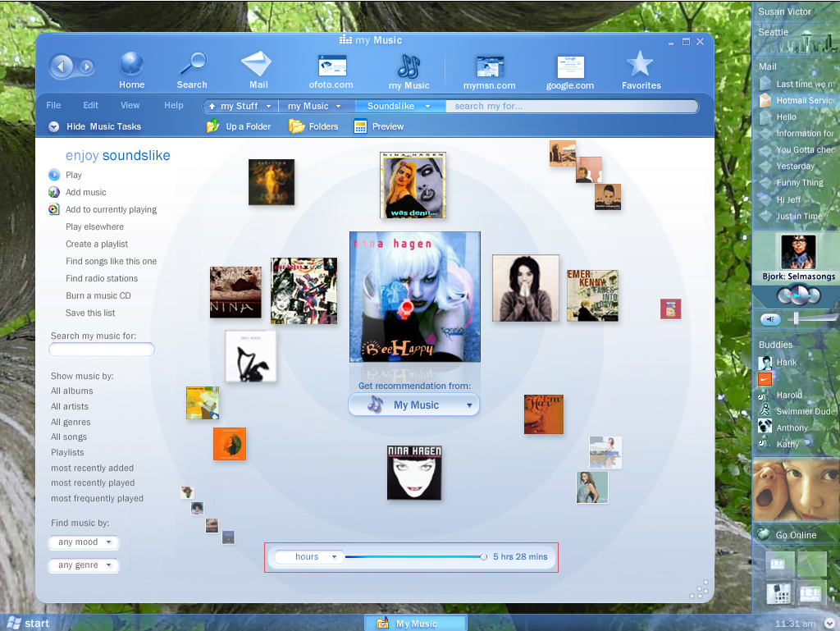The image size is (840, 631).
Task: Click the playlist duration slider handle
Action: click(x=483, y=557)
